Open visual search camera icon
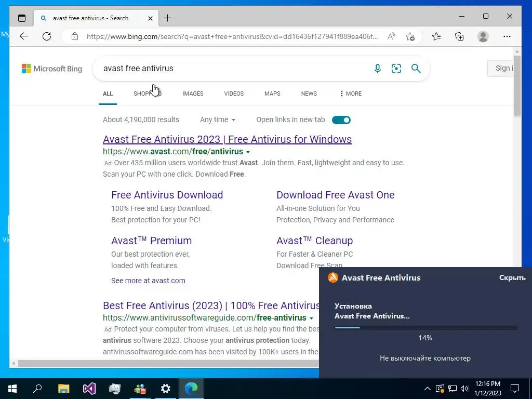 click(x=396, y=69)
